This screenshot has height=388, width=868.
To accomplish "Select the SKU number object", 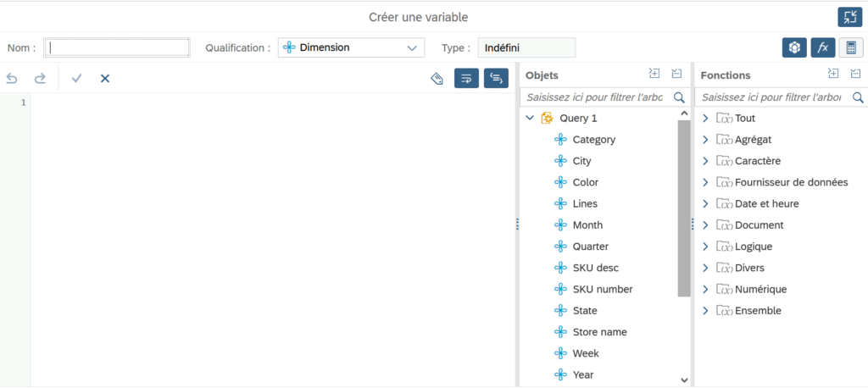I will click(x=602, y=290).
